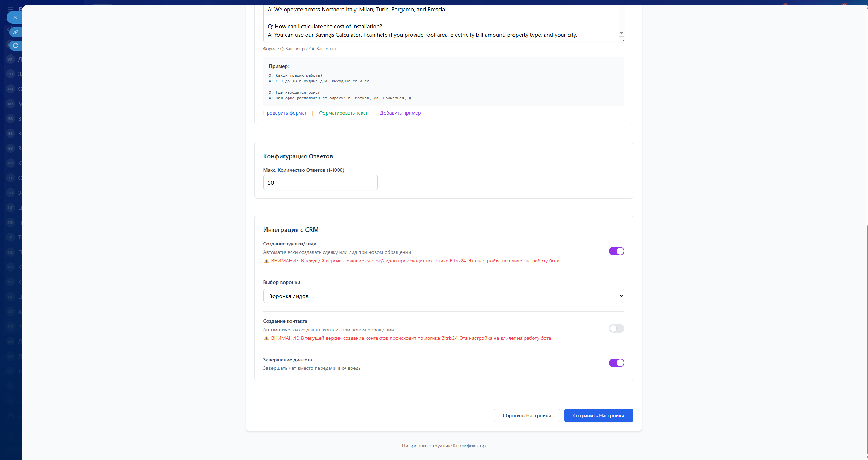Click the Макс. Количество Ответов input field
Viewport: 868px width, 460px height.
(320, 183)
